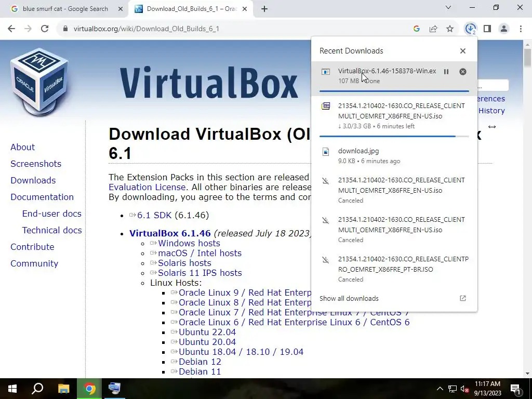Open the Community sidebar link

coord(34,263)
